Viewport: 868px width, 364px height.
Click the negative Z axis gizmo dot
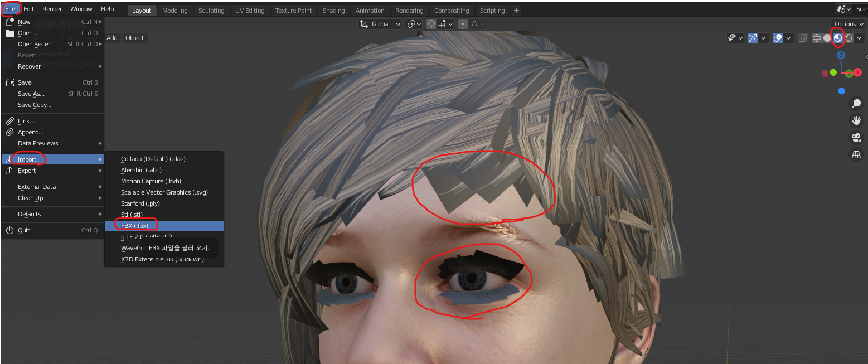[x=841, y=91]
